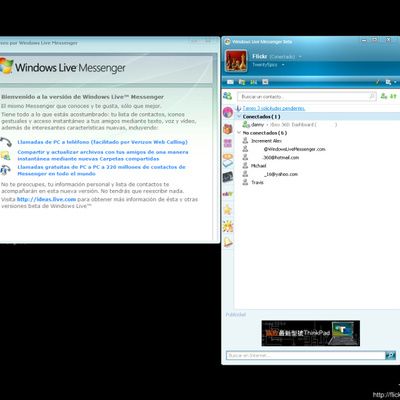The height and width of the screenshot is (400, 400).
Task: Open the pink round avatar sidebar tab
Action: coord(228,112)
